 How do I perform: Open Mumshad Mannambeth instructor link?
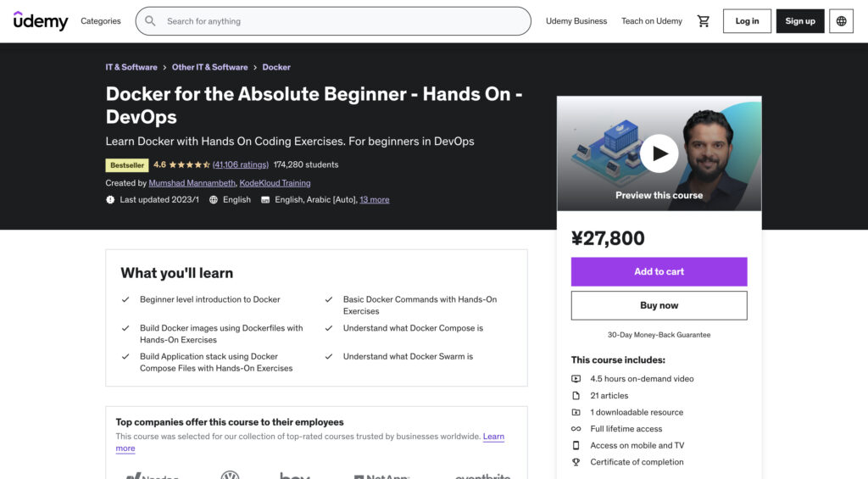click(192, 183)
